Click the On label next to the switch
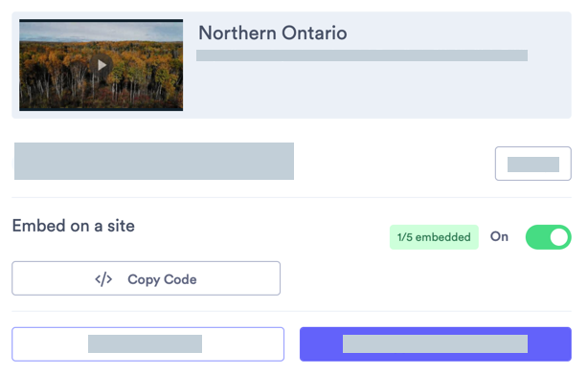 (x=499, y=236)
